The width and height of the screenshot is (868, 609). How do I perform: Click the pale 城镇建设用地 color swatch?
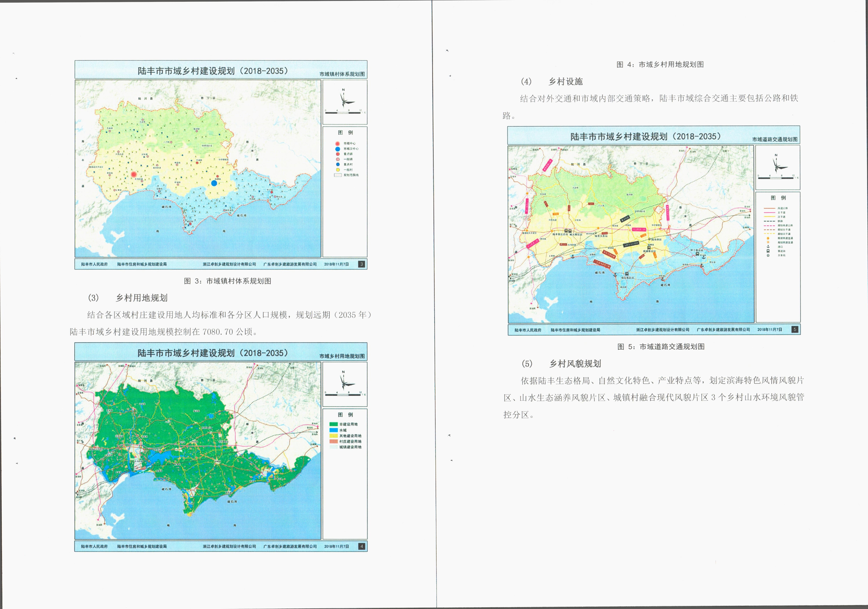pos(334,447)
